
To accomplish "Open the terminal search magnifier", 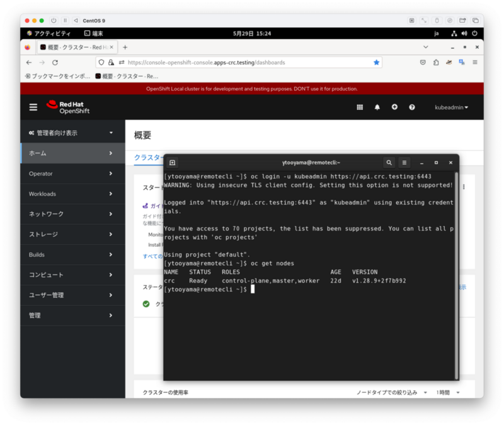I will [x=389, y=162].
